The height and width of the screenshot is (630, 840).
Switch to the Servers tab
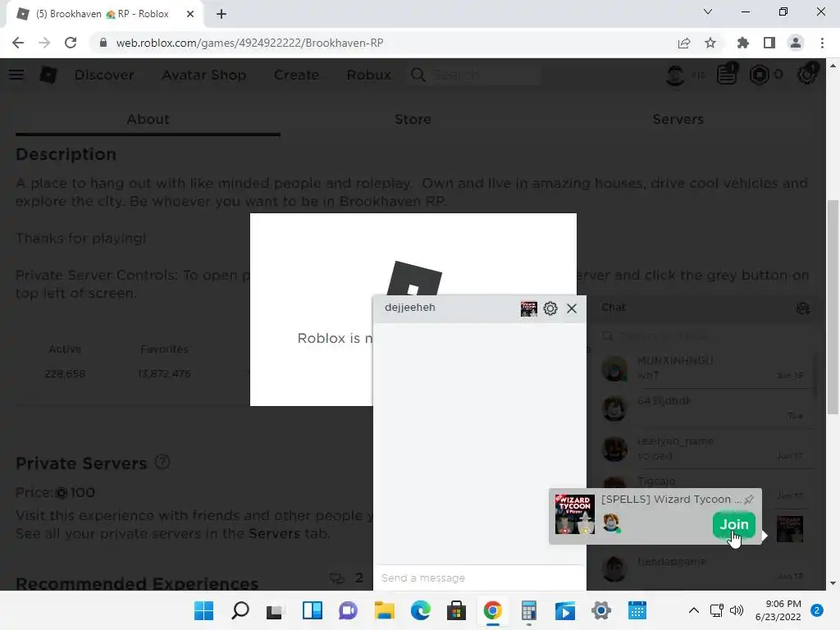tap(678, 119)
